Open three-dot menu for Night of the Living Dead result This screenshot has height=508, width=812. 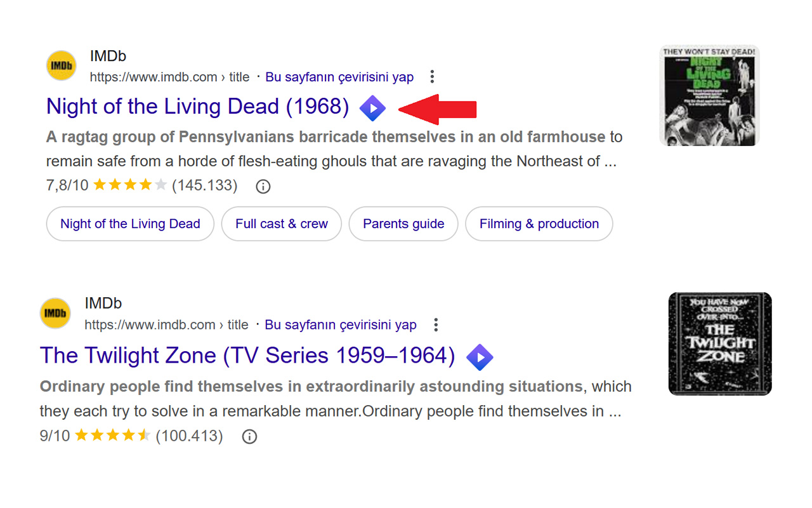coord(432,77)
